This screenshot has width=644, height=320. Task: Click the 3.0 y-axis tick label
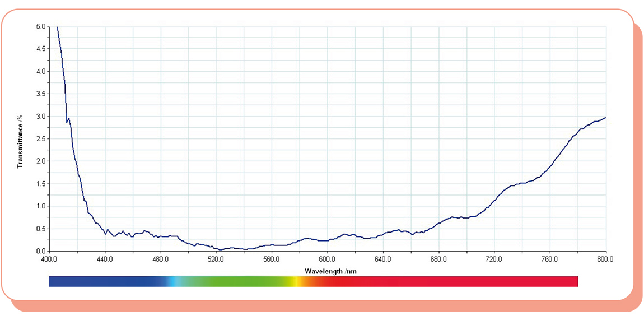(x=40, y=117)
